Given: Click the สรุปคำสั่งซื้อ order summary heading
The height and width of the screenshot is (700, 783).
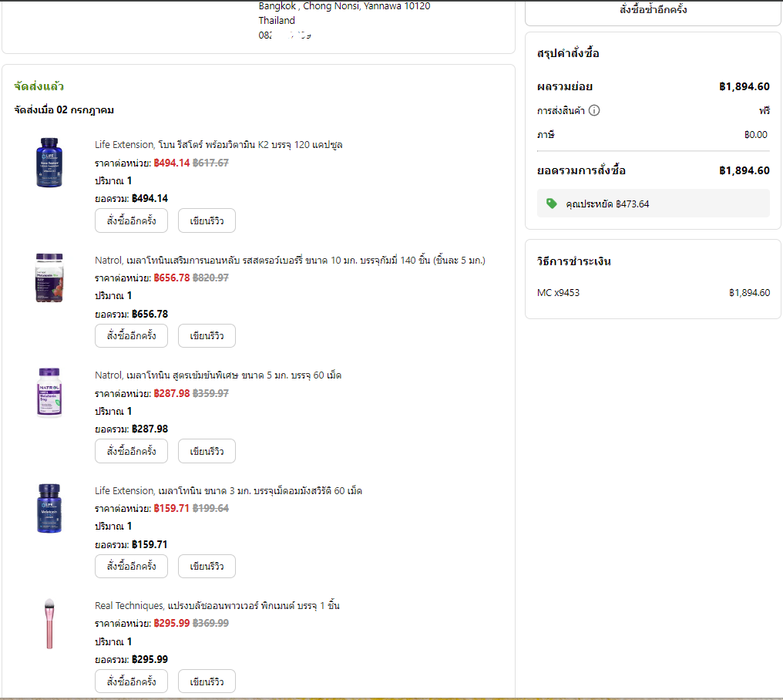Looking at the screenshot, I should point(568,53).
